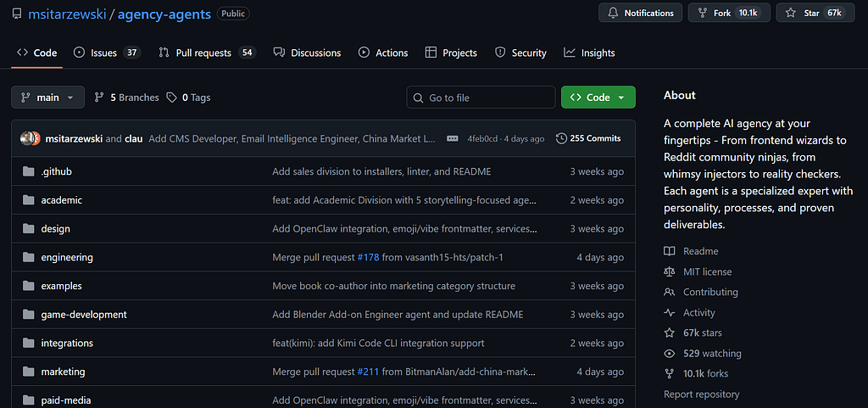Open the integrations folder
Image resolution: width=868 pixels, height=408 pixels.
coord(67,344)
